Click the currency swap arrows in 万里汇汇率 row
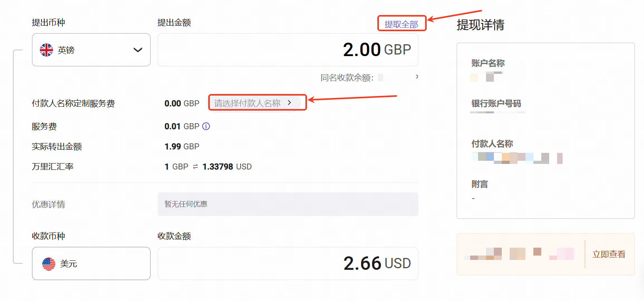 pos(195,166)
